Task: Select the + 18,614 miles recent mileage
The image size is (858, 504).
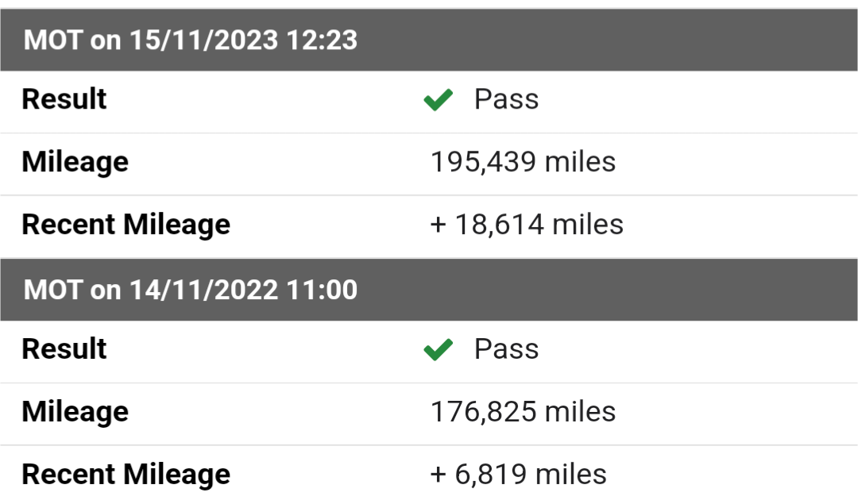Action: [527, 225]
